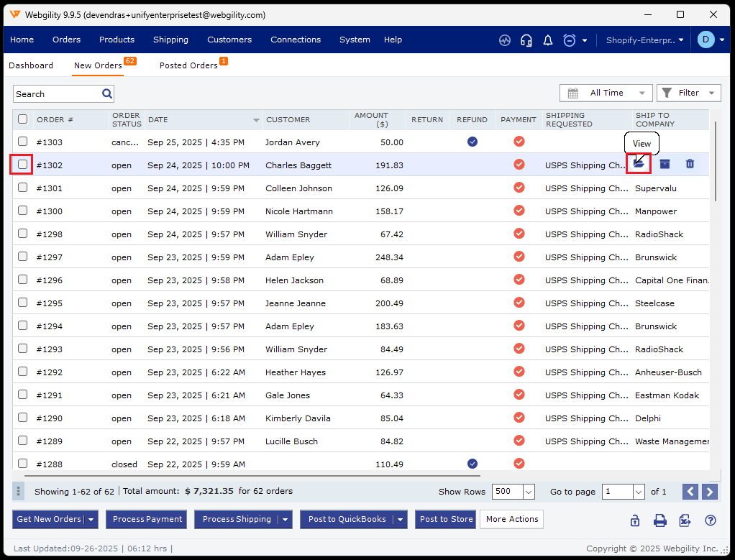Export orders to Excel icon
This screenshot has width=735, height=560.
click(685, 520)
